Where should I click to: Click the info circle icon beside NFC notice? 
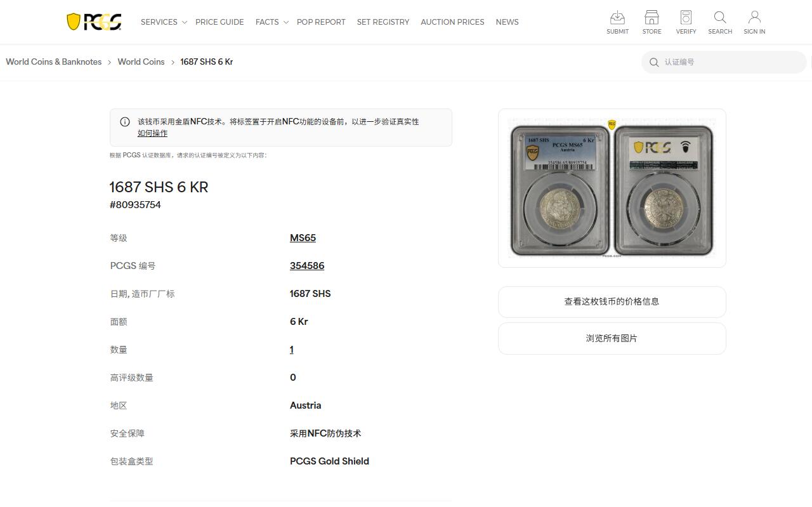point(125,121)
